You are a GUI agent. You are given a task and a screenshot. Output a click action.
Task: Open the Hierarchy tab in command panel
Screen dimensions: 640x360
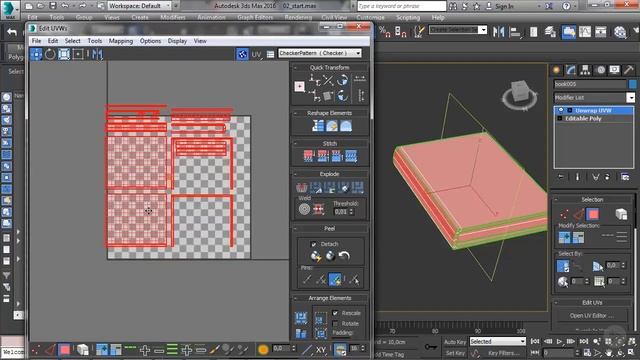[585, 70]
